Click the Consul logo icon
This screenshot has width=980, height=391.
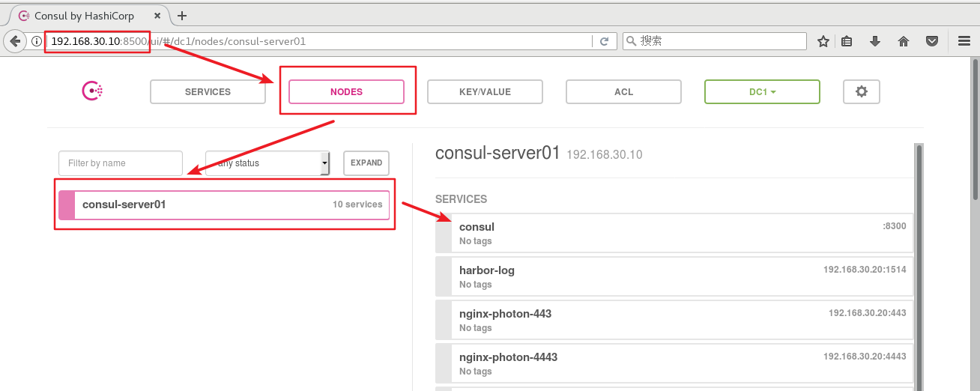[x=92, y=91]
